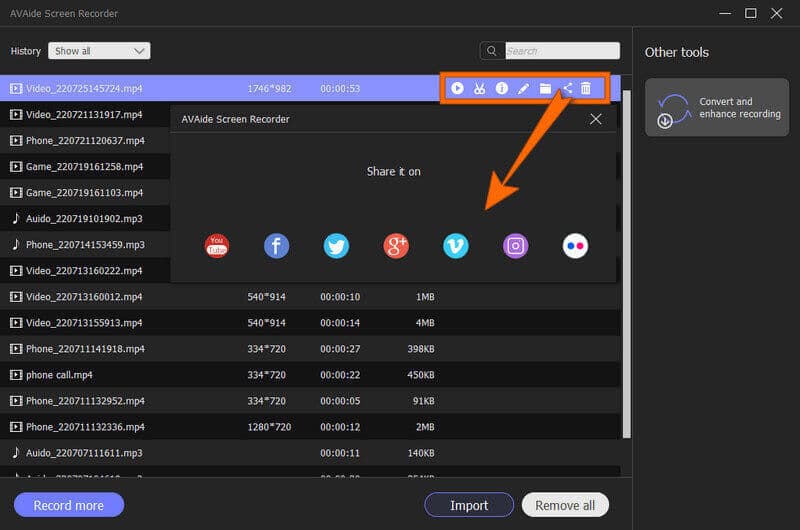The image size is (800, 530).
Task: Select Phone_220721120637.mp4 row
Action: [85, 140]
